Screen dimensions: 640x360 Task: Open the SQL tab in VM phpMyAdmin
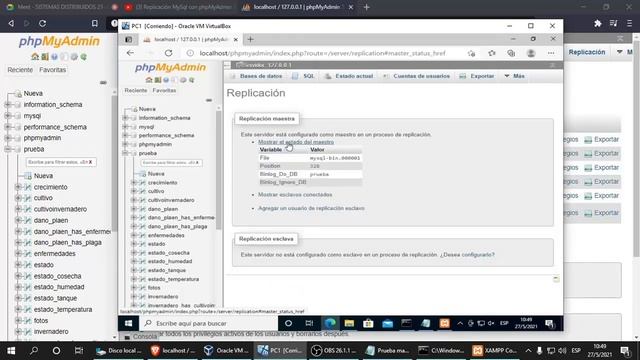pyautogui.click(x=304, y=76)
